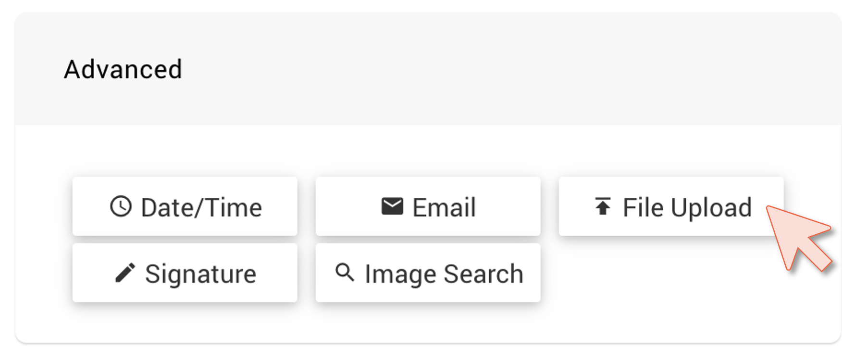Viewport: 868px width, 358px height.
Task: Add a Signature field
Action: click(x=185, y=273)
